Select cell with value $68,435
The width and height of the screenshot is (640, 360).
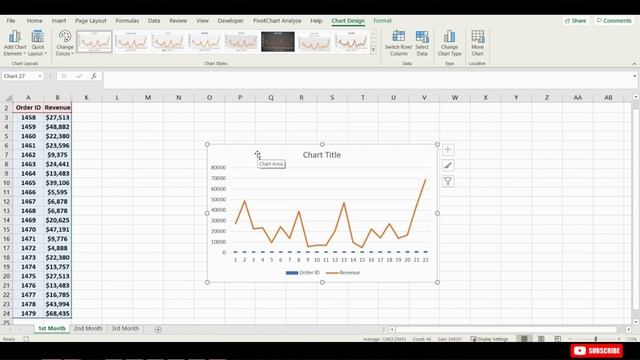(58, 313)
